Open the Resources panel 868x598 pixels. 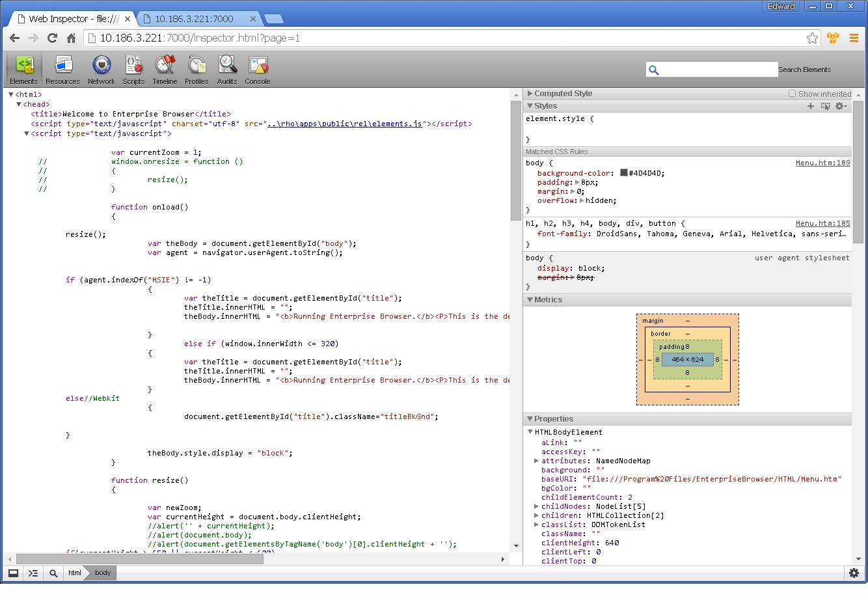click(62, 70)
